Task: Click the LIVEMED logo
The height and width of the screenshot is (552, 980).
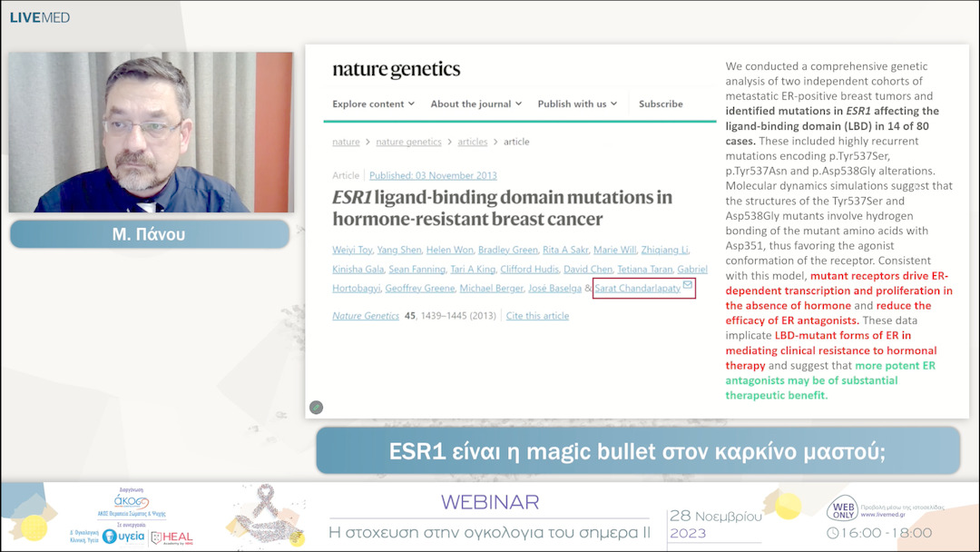Action: click(40, 17)
